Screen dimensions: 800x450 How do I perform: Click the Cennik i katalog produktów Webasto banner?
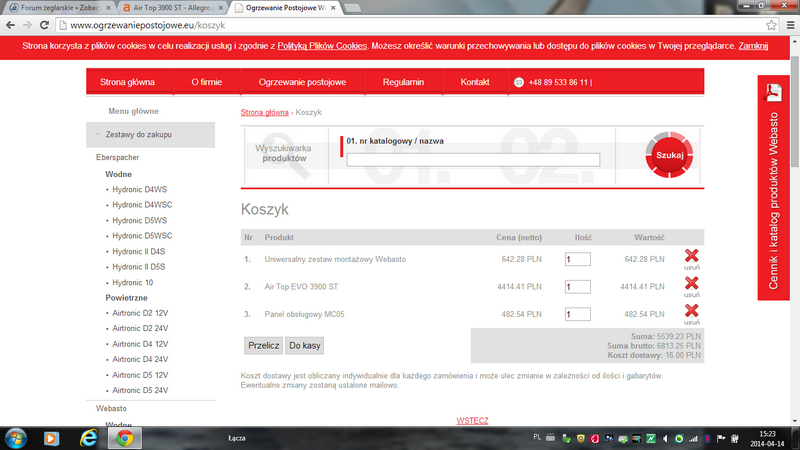coord(773,188)
